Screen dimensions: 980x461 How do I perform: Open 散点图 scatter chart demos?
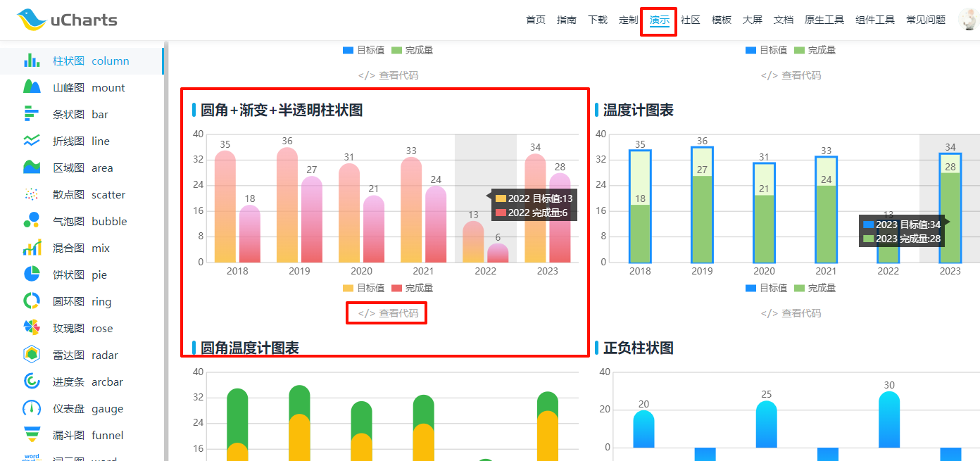(82, 195)
